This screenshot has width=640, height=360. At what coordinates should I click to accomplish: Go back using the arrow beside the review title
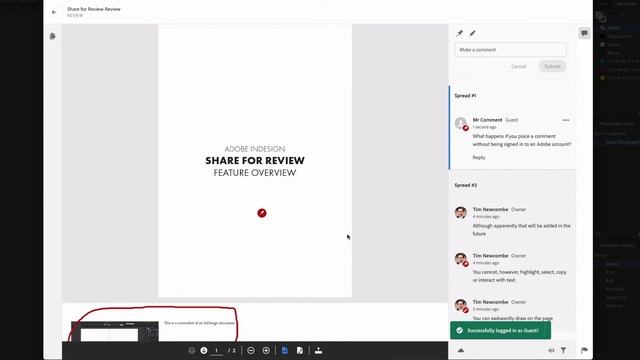click(x=54, y=12)
